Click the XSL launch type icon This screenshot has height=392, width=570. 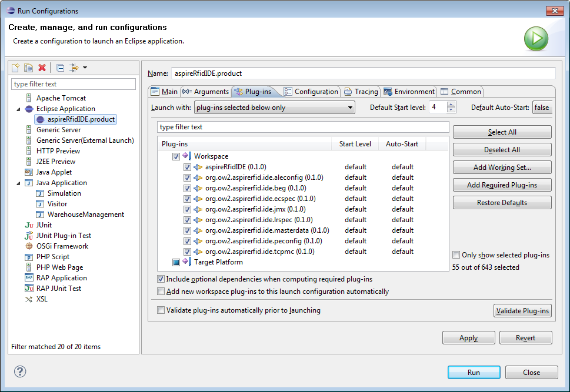point(29,299)
